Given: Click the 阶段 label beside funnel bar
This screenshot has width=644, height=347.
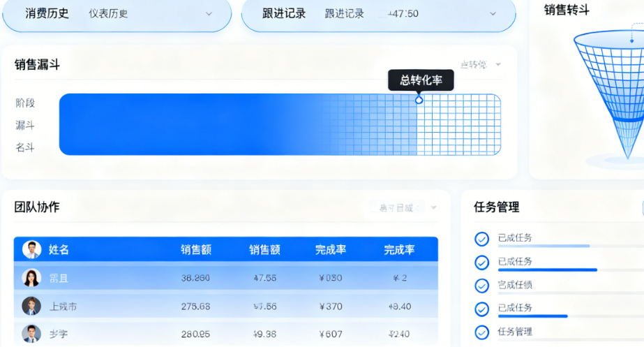Looking at the screenshot, I should pyautogui.click(x=25, y=103).
